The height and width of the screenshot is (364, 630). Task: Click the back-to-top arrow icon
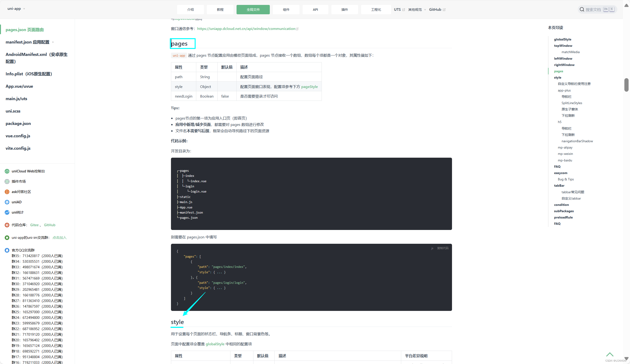point(609,354)
